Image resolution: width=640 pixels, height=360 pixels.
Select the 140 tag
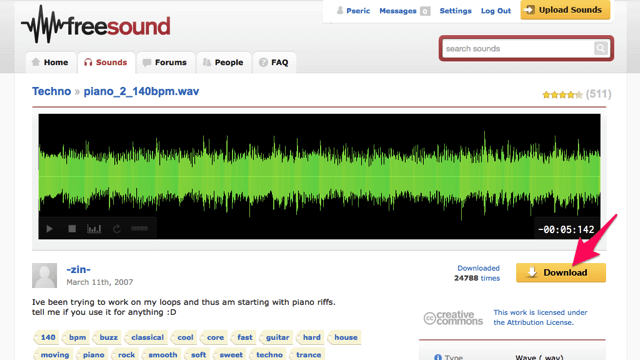coord(46,338)
